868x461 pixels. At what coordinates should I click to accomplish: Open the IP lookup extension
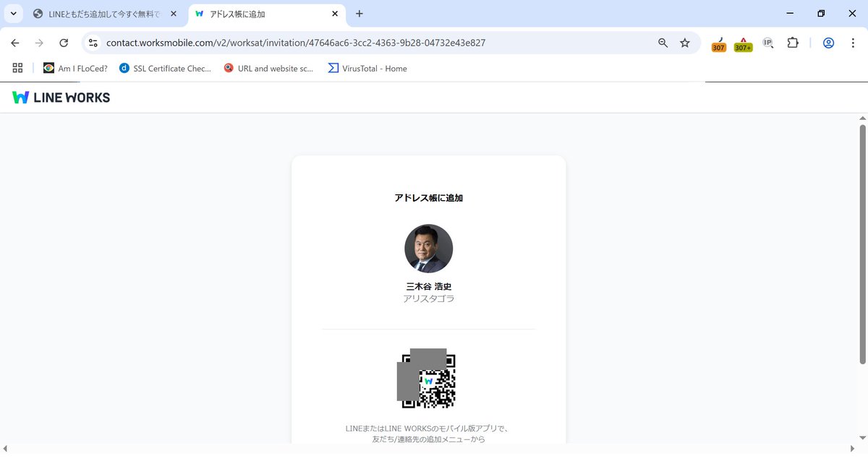pyautogui.click(x=768, y=43)
